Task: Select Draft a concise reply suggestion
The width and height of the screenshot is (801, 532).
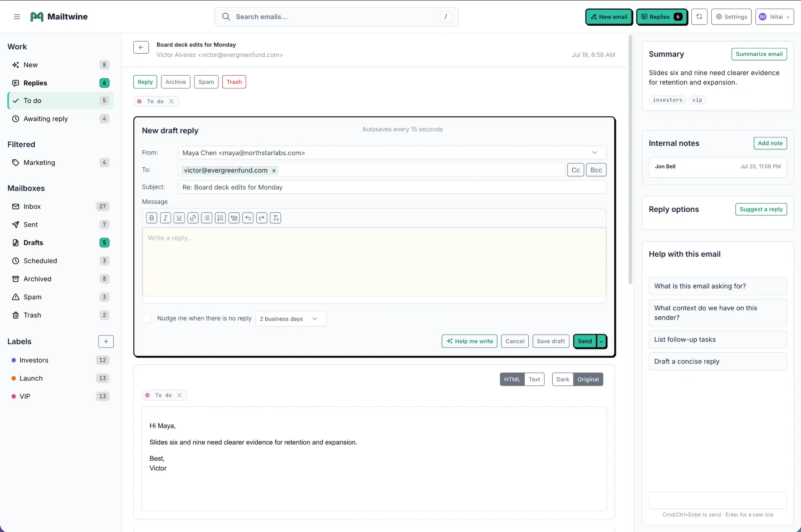Action: click(718, 361)
